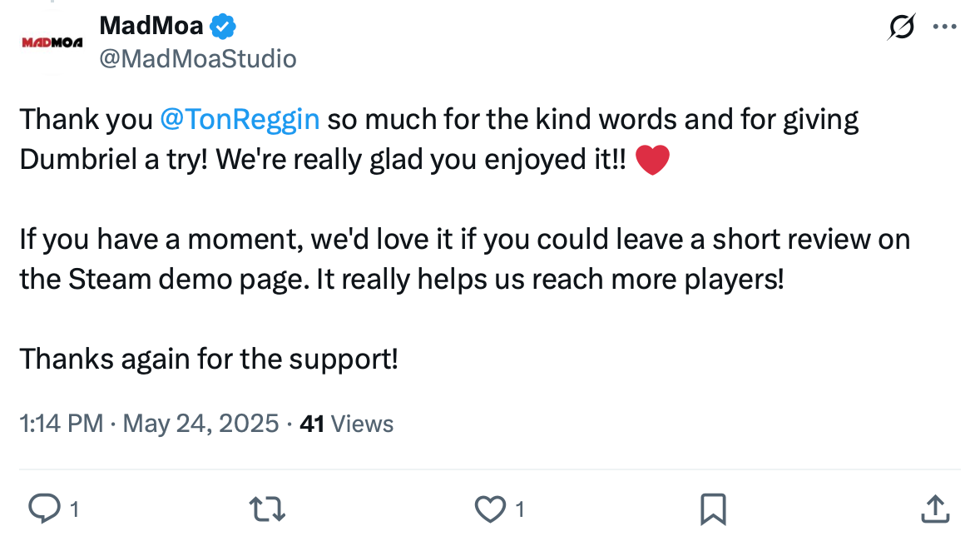Click the blue verified badge next to MadMoa
The image size is (980, 541).
coord(221,25)
